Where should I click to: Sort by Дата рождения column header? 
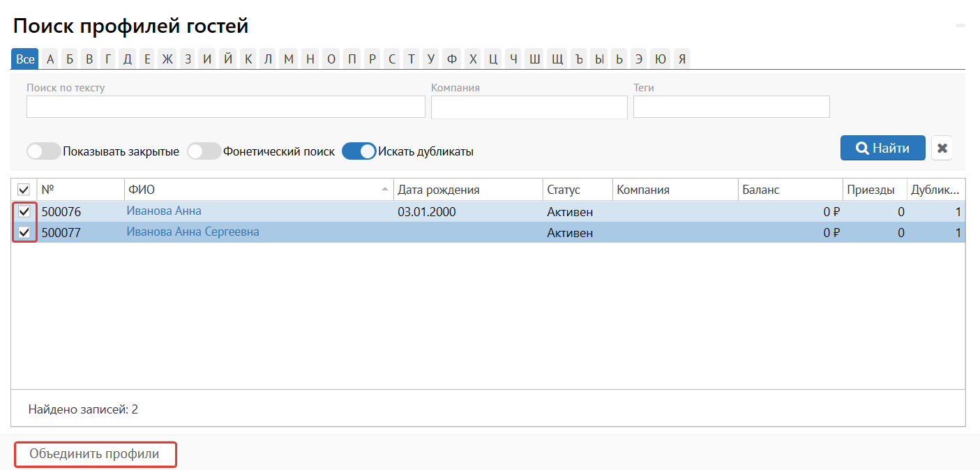coord(439,190)
